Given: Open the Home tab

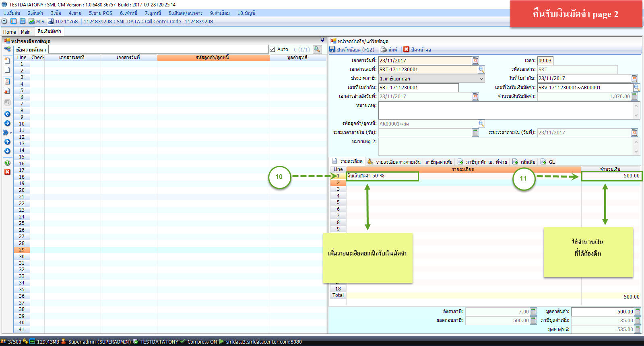Looking at the screenshot, I should [9, 32].
